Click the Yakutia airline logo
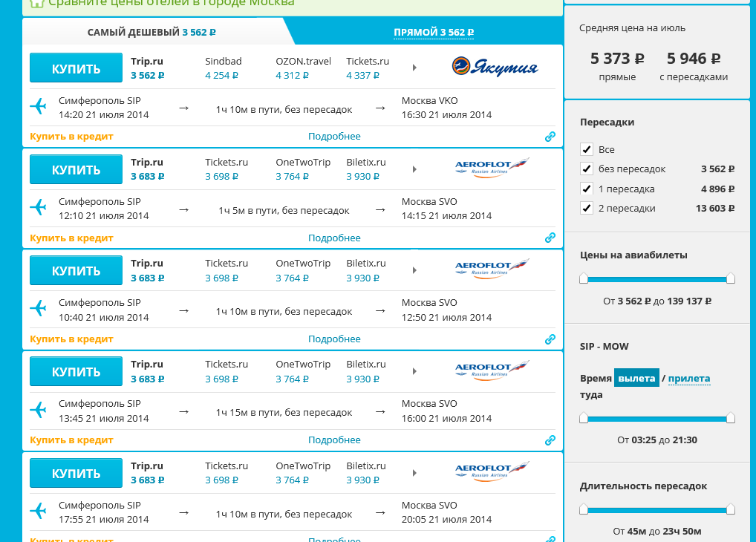This screenshot has height=542, width=756. (x=495, y=68)
